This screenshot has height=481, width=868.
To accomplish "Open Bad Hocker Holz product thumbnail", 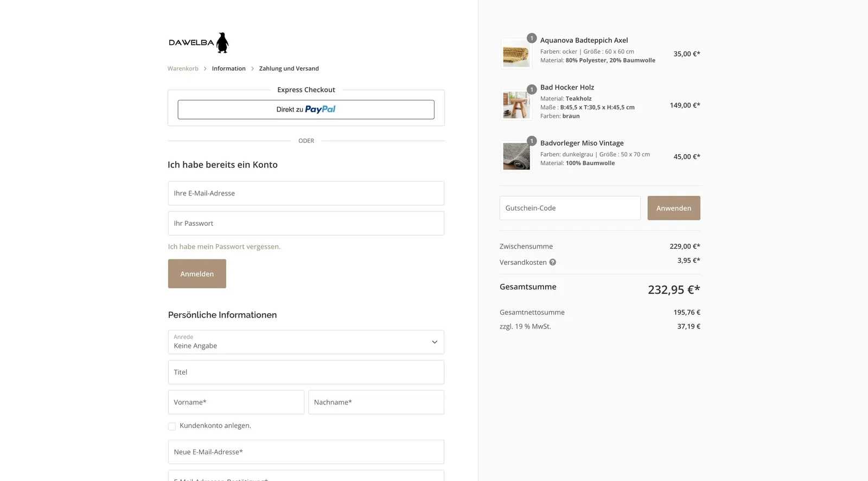I will 516,105.
